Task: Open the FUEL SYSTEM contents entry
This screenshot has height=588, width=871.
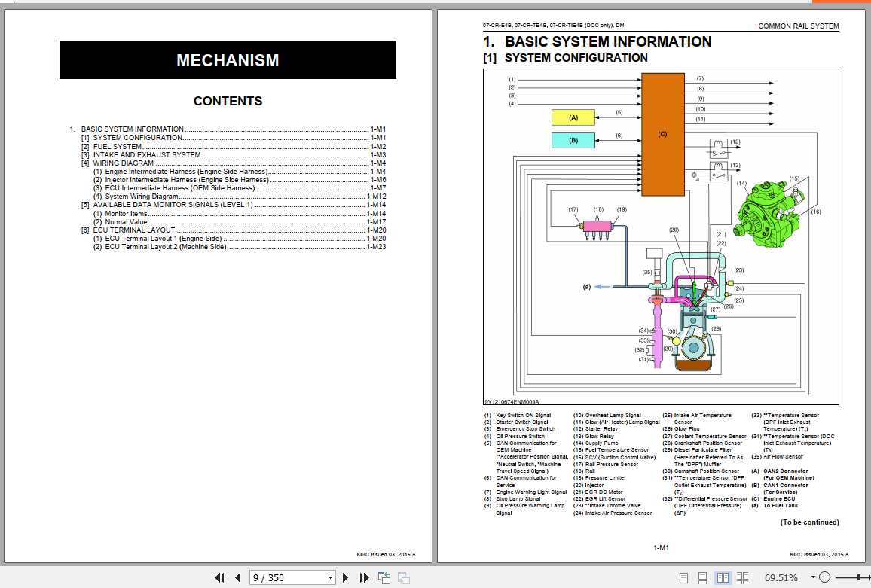Action: [118, 146]
